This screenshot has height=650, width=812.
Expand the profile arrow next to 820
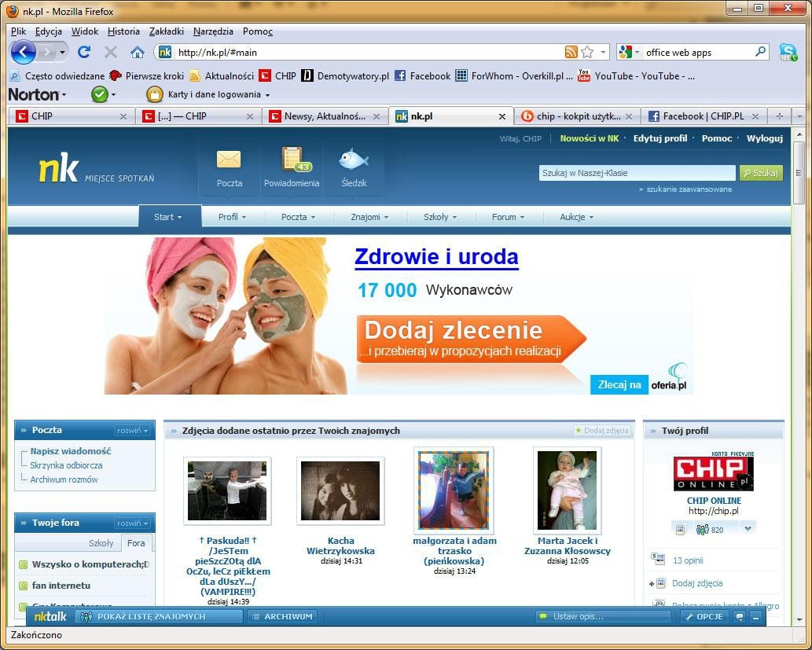(748, 529)
